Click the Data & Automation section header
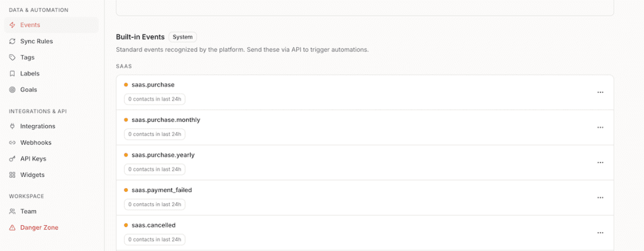This screenshot has width=644, height=251. 38,10
